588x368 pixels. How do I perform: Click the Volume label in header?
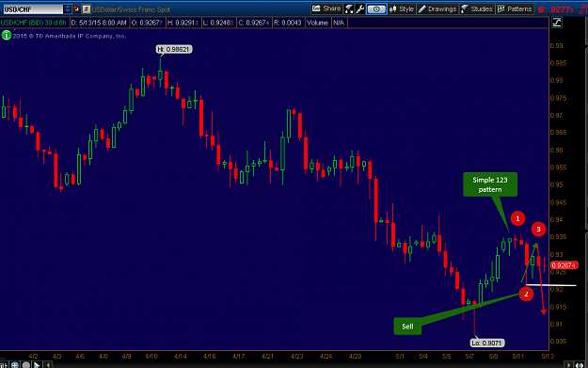(x=317, y=23)
